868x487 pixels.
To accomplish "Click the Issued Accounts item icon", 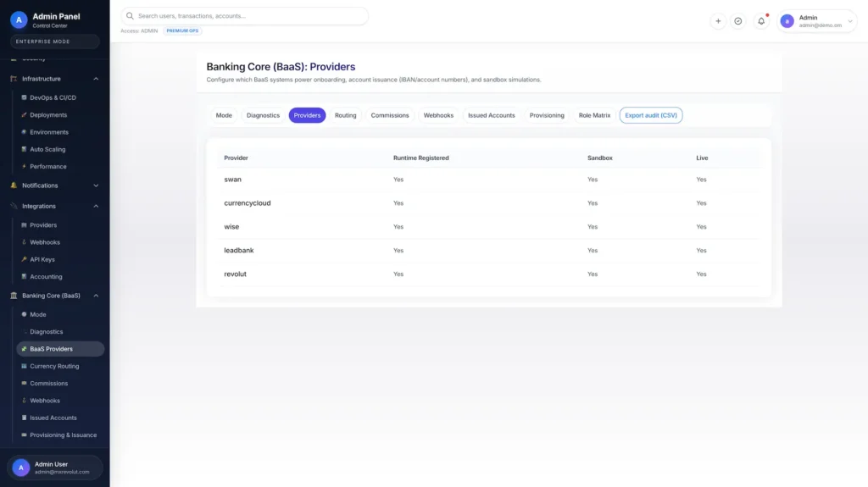I will [x=24, y=418].
